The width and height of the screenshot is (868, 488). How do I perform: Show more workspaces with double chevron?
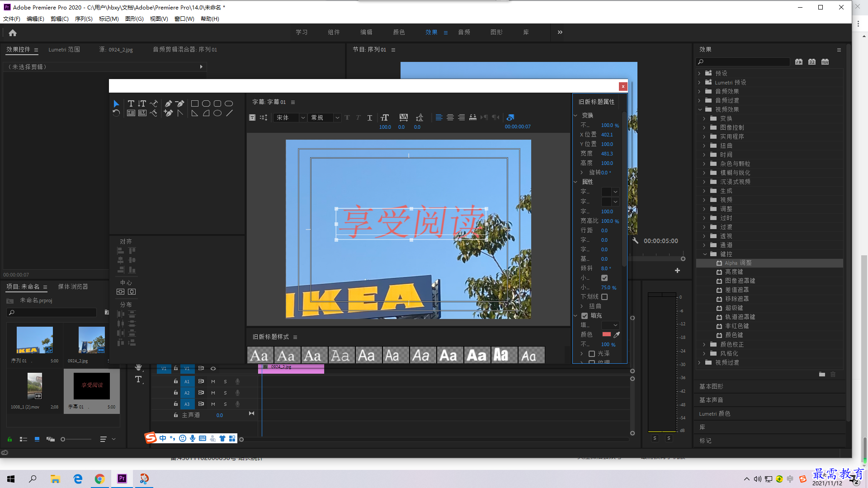[560, 32]
